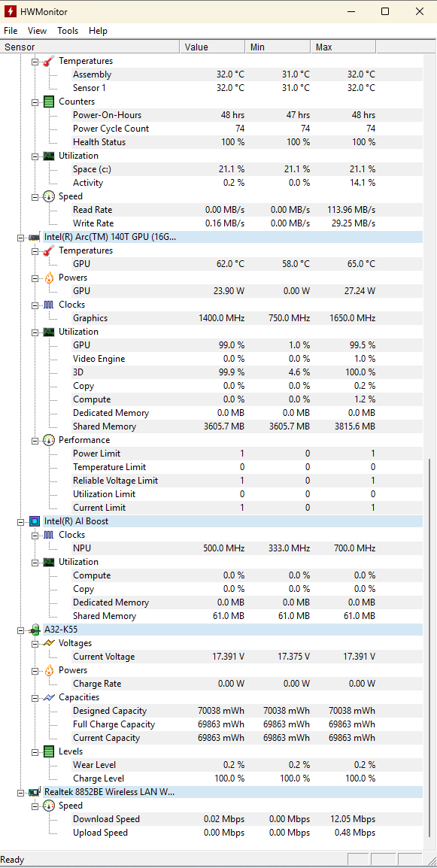Image resolution: width=437 pixels, height=868 pixels.
Task: Click the yellow Voltages icon
Action: click(x=50, y=643)
